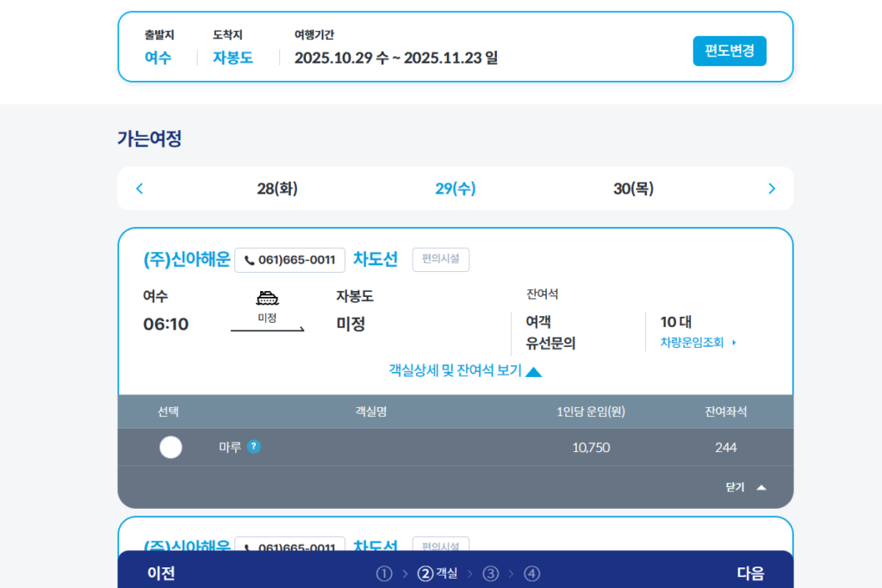Viewport: 882px width, 588px height.
Task: Click (주)신아해운 company name on first card
Action: [187, 259]
